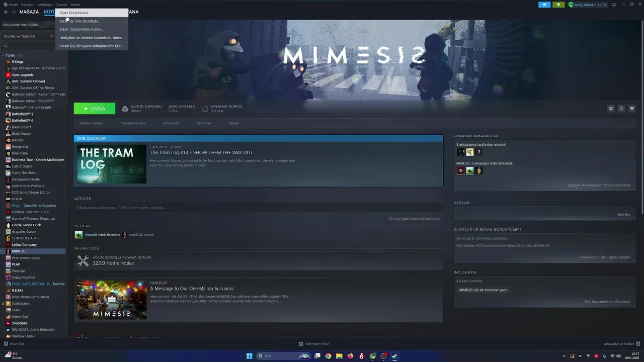This screenshot has height=362, width=644.
Task: Open Destek tab
Action: tap(234, 123)
